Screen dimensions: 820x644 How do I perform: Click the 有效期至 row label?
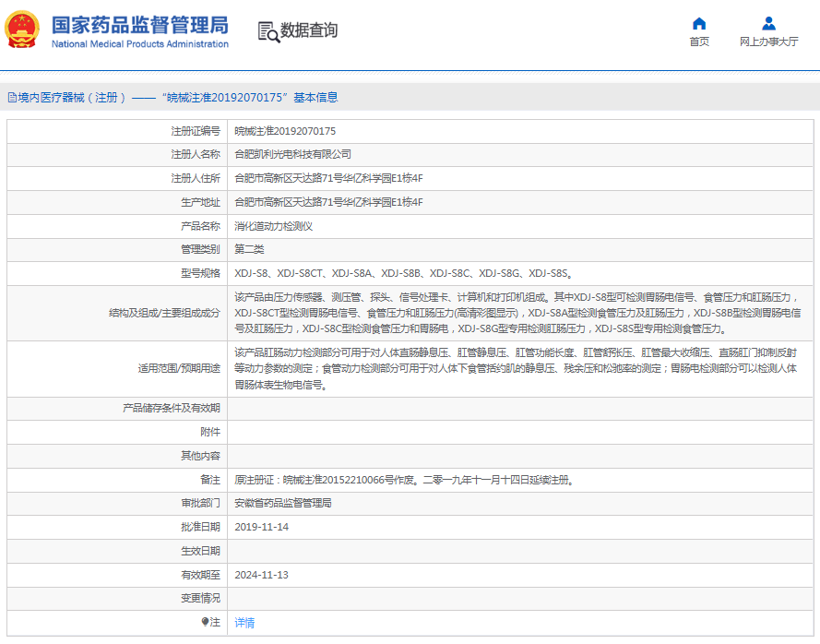click(200, 575)
